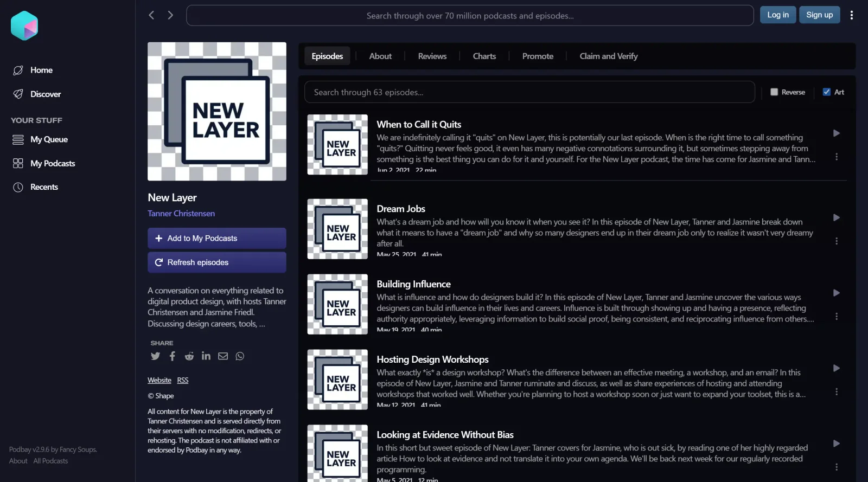This screenshot has height=482, width=868.
Task: Share podcast on LinkedIn
Action: [x=206, y=356]
